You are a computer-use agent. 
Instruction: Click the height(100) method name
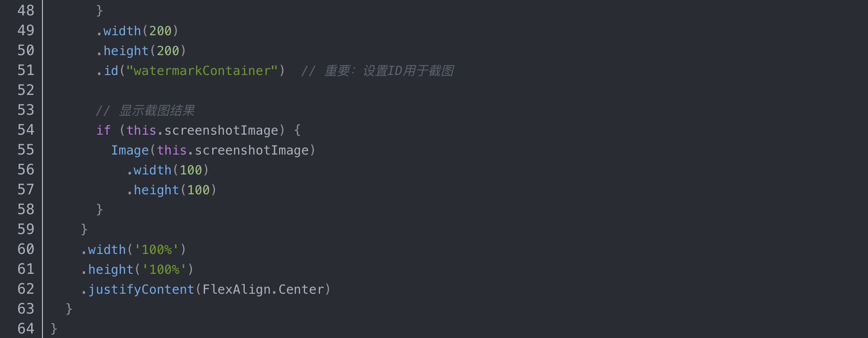(156, 190)
